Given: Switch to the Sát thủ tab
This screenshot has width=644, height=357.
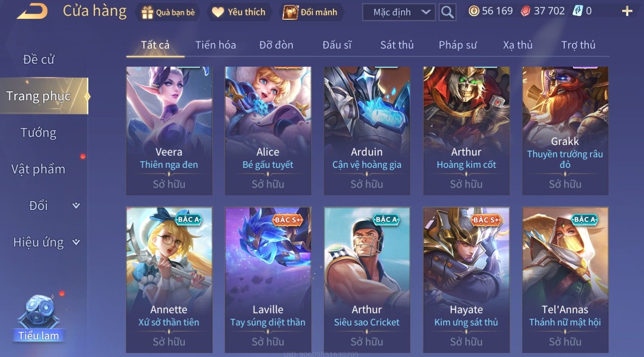Looking at the screenshot, I should tap(397, 45).
